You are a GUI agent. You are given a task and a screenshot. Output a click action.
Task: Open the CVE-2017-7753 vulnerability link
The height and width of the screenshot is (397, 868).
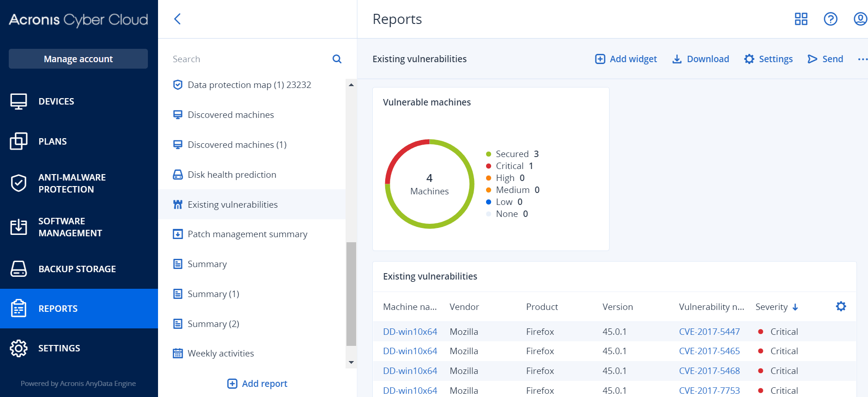709,391
